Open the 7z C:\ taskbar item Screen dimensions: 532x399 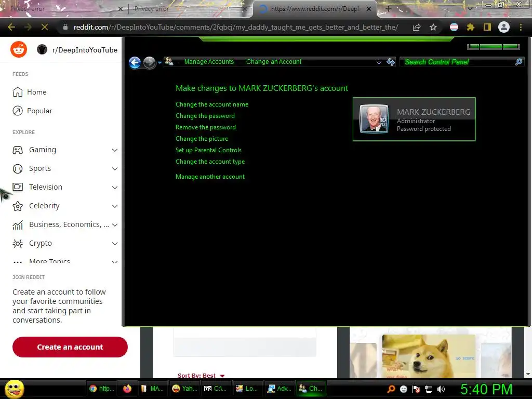coord(215,389)
